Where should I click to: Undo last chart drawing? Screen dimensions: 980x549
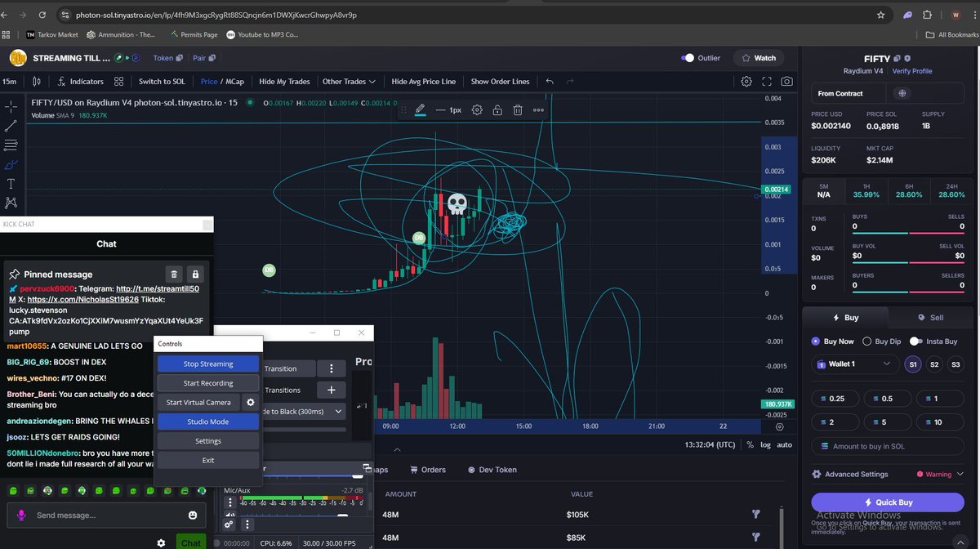click(x=550, y=82)
